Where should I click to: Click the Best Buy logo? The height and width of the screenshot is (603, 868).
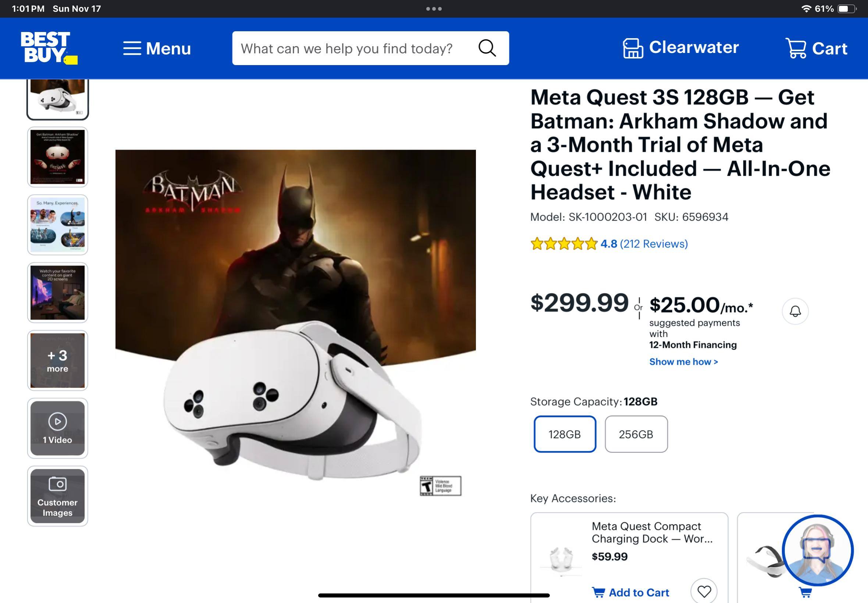[49, 47]
